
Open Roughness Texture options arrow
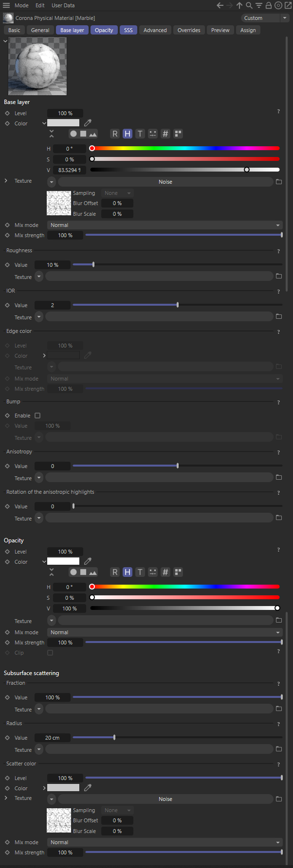pyautogui.click(x=39, y=276)
